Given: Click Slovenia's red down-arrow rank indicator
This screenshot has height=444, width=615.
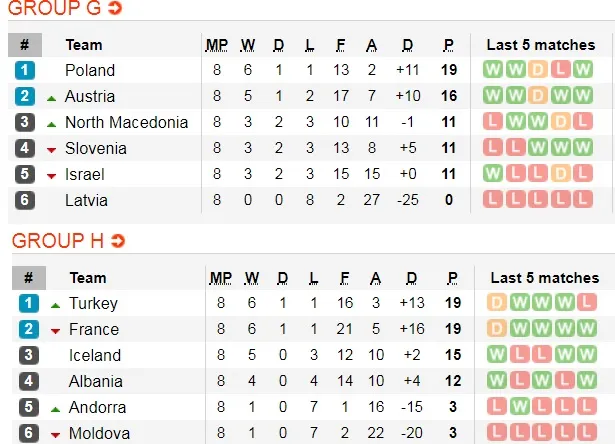Looking at the screenshot, I should pos(50,149).
